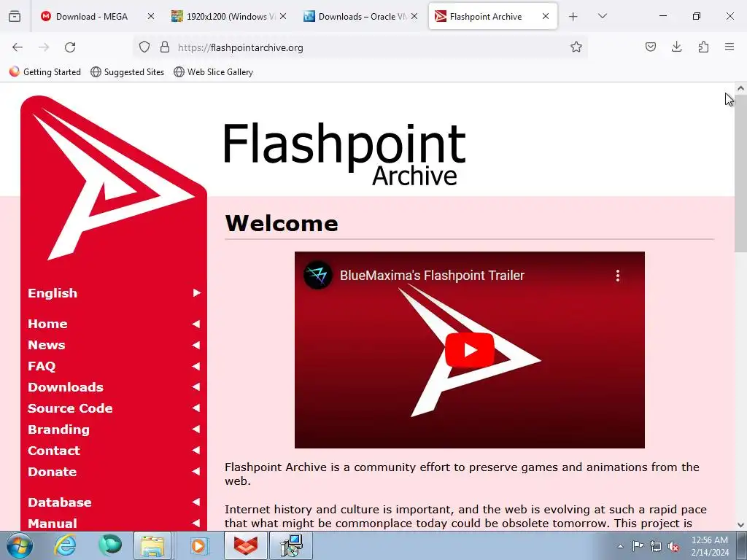This screenshot has height=560, width=747.
Task: Open the network status tray icon
Action: click(656, 546)
